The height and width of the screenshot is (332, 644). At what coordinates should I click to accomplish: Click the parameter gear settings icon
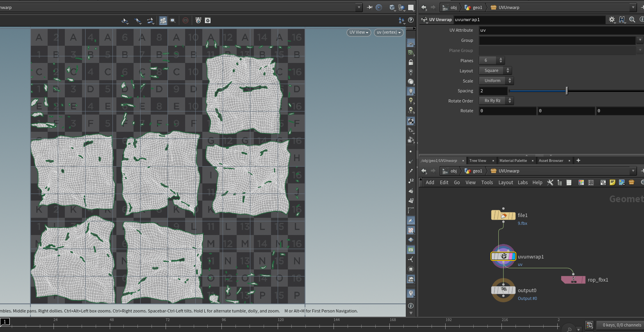tap(612, 20)
